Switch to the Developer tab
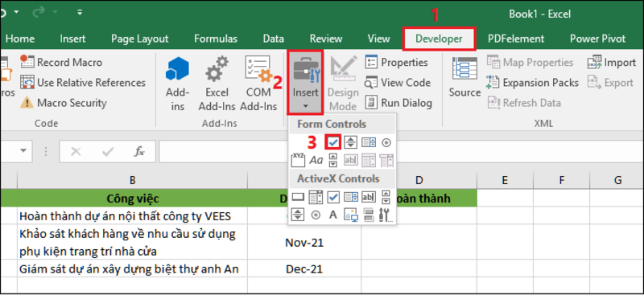The width and height of the screenshot is (644, 295). point(439,39)
